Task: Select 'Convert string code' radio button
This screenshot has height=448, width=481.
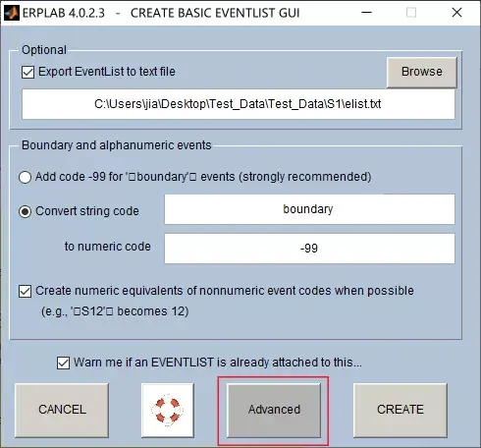Action: pyautogui.click(x=25, y=211)
